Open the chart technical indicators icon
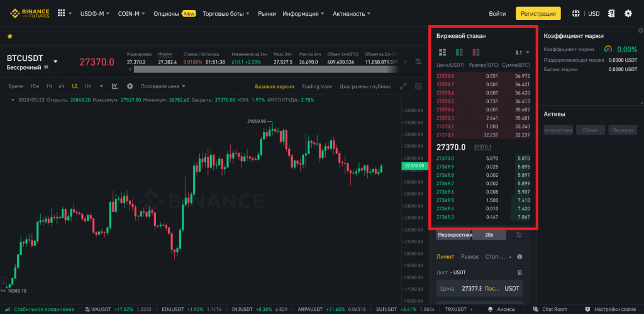 (115, 86)
